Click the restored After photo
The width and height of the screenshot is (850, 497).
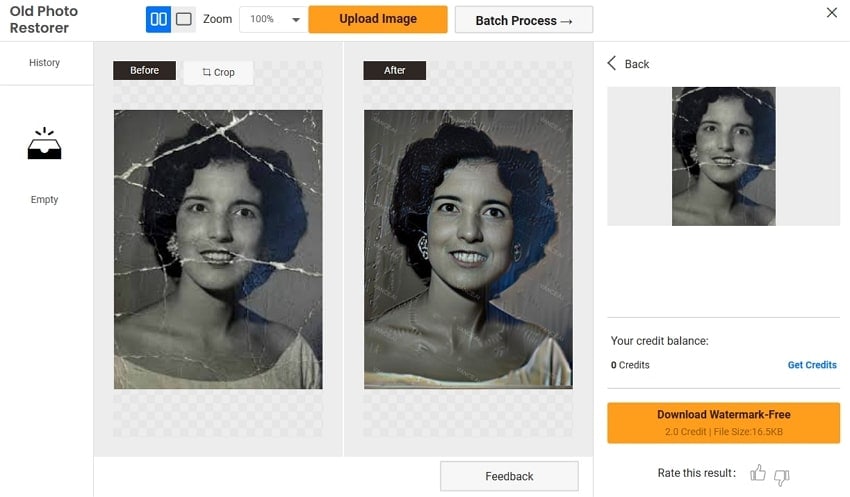point(468,249)
